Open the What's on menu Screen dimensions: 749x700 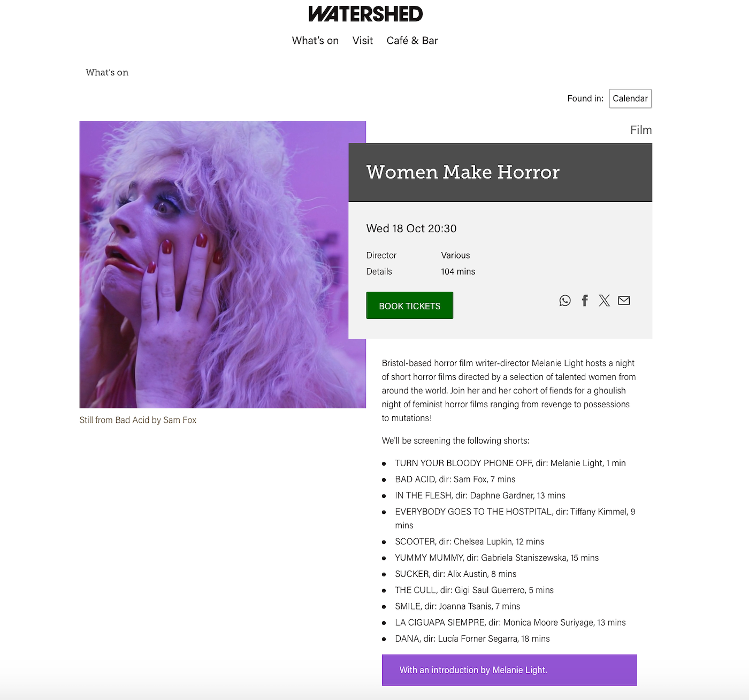[315, 41]
